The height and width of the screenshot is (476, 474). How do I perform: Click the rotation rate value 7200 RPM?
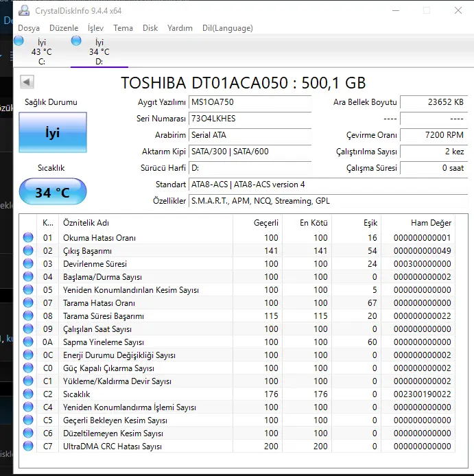tap(434, 135)
